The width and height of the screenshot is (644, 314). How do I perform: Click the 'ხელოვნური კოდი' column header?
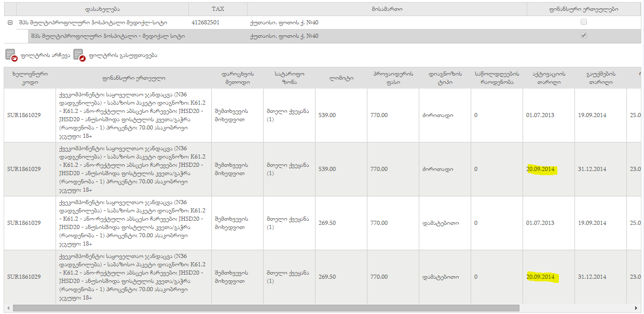point(30,78)
